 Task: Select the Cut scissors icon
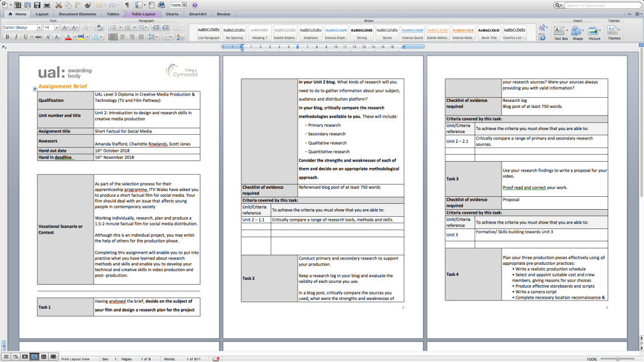coord(59,5)
